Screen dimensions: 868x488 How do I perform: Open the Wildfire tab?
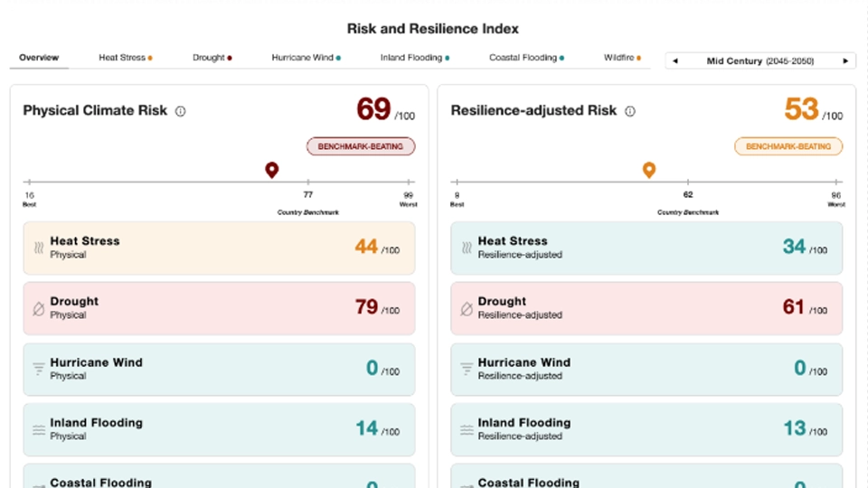pyautogui.click(x=622, y=58)
